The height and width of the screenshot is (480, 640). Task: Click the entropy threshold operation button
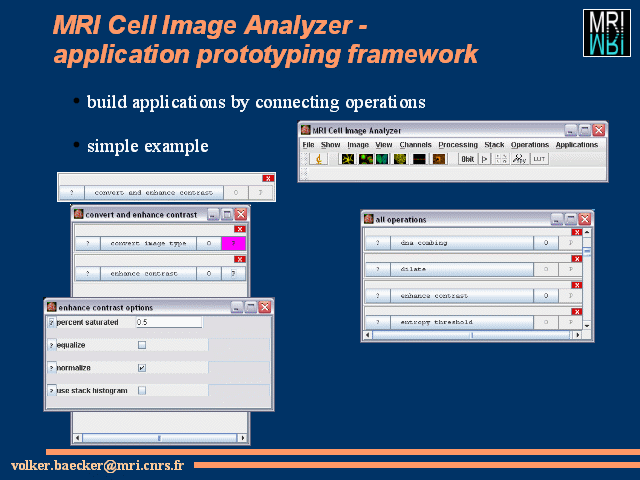point(462,322)
